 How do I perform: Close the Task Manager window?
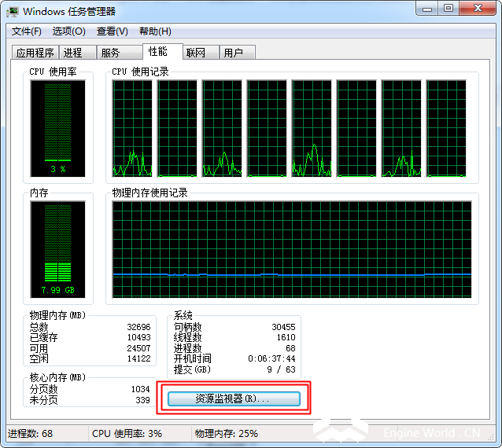point(478,9)
